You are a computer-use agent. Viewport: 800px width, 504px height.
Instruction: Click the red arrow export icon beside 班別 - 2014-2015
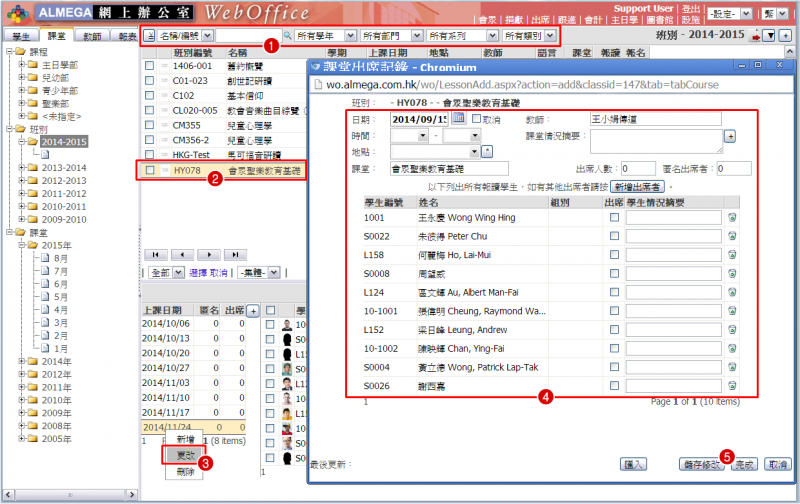click(x=756, y=37)
